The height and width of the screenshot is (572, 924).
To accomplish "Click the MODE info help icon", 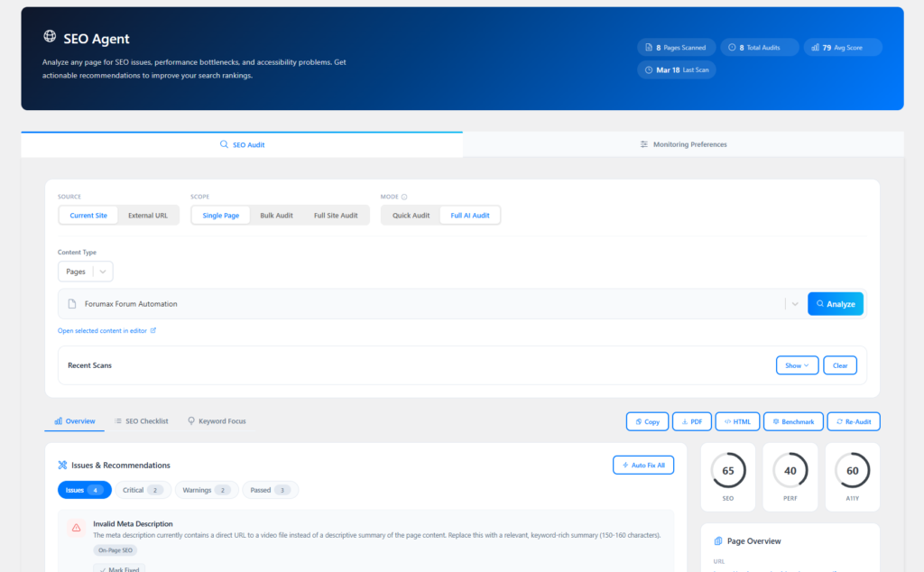I will (x=404, y=197).
